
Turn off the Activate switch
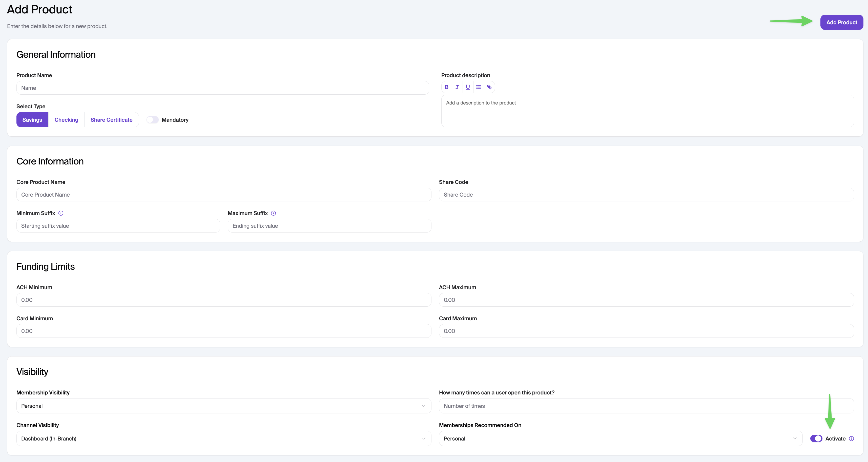pos(816,438)
